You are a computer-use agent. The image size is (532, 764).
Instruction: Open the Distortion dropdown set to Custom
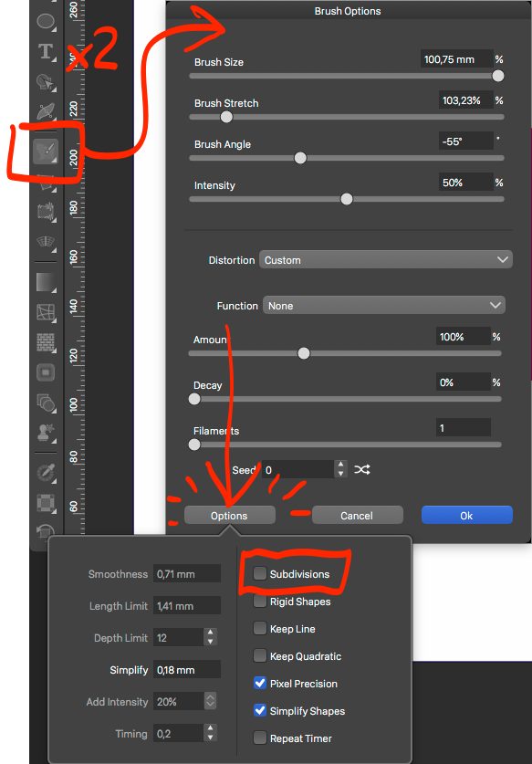point(385,260)
